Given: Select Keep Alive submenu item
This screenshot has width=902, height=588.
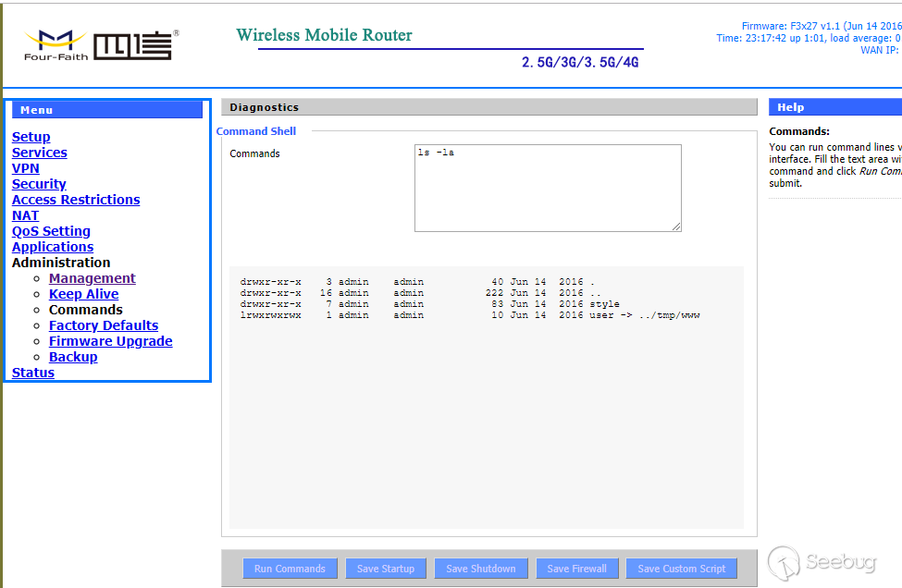Looking at the screenshot, I should [x=83, y=294].
